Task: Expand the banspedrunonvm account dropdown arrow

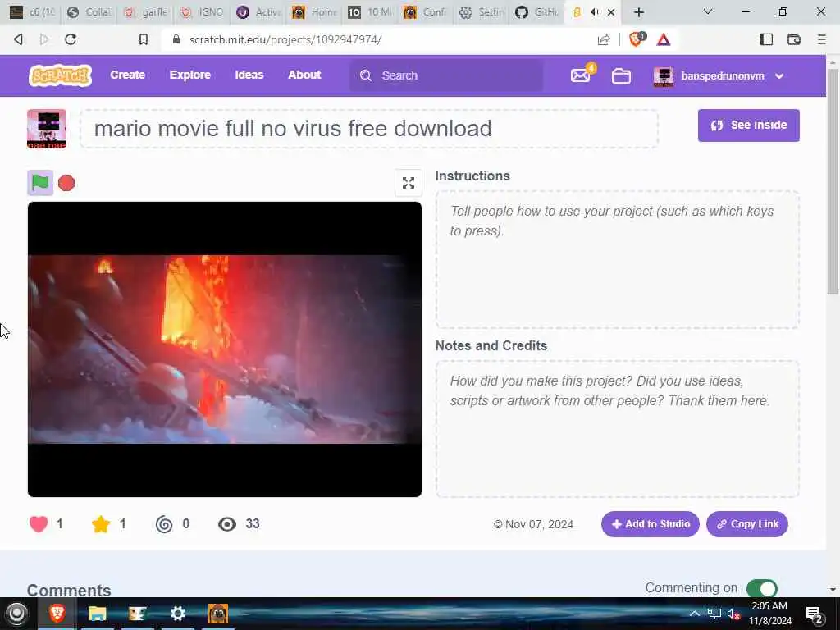Action: point(779,76)
